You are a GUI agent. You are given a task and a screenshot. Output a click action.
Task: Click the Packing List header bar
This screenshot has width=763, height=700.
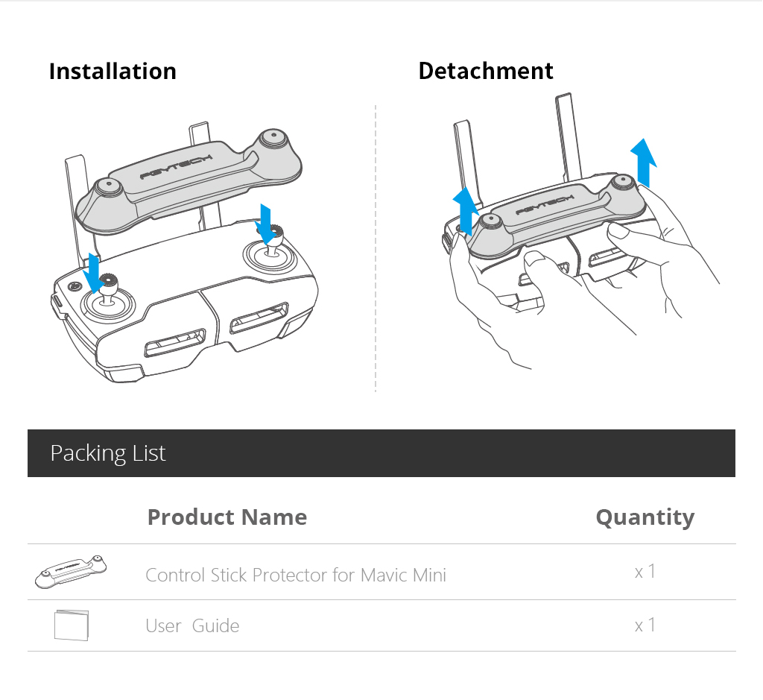pyautogui.click(x=381, y=453)
